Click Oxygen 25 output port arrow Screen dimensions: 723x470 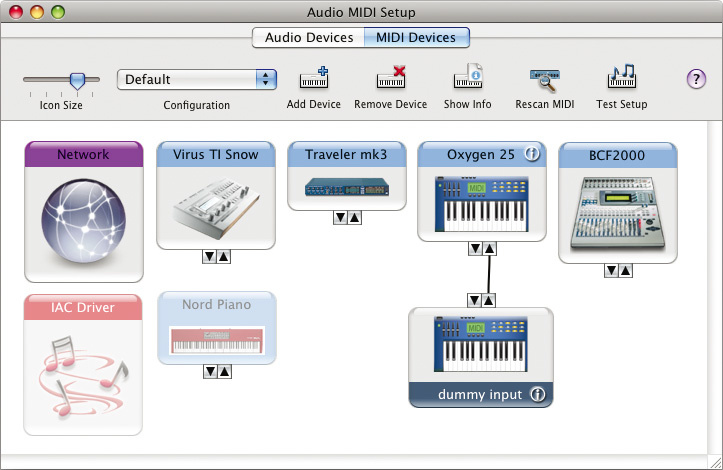(475, 249)
